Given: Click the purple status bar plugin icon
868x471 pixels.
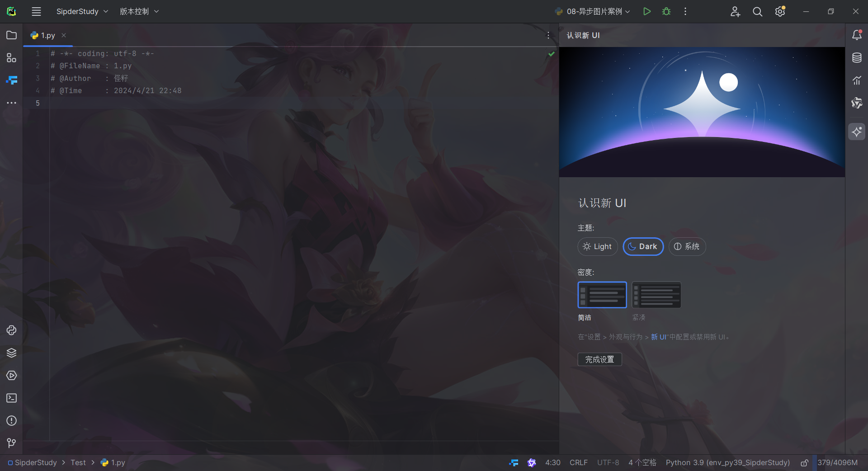Looking at the screenshot, I should coord(532,462).
